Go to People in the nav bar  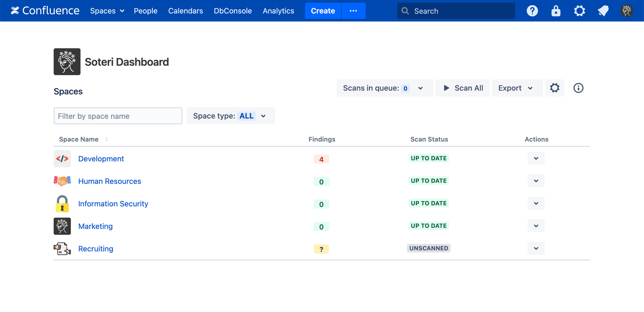coord(145,11)
